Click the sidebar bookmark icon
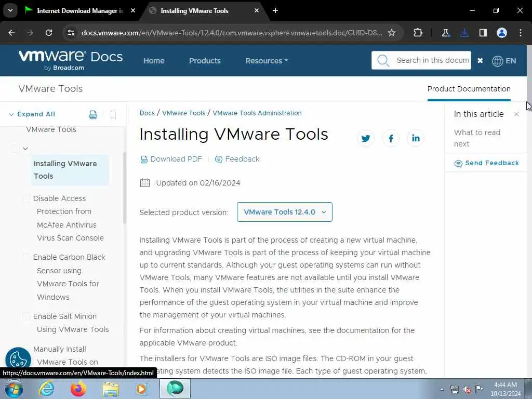The width and height of the screenshot is (532, 399). (x=113, y=115)
